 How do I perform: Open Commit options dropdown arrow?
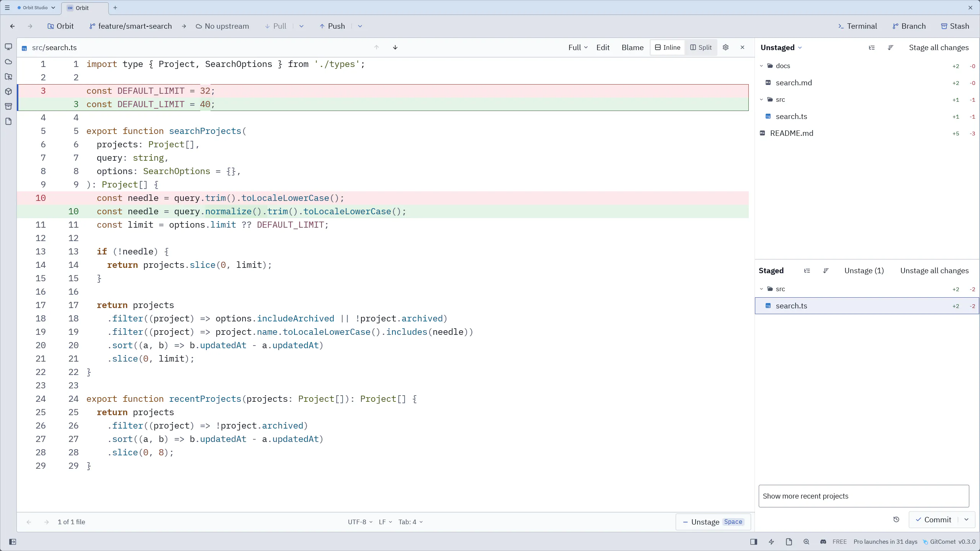tap(967, 520)
